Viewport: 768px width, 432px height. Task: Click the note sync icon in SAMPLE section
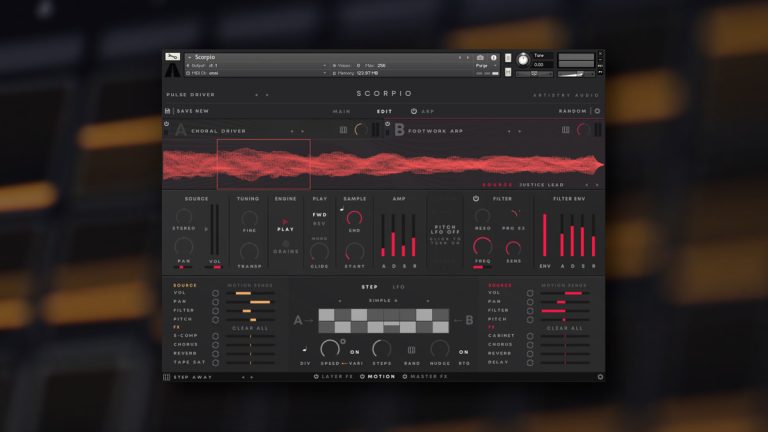[x=342, y=209]
